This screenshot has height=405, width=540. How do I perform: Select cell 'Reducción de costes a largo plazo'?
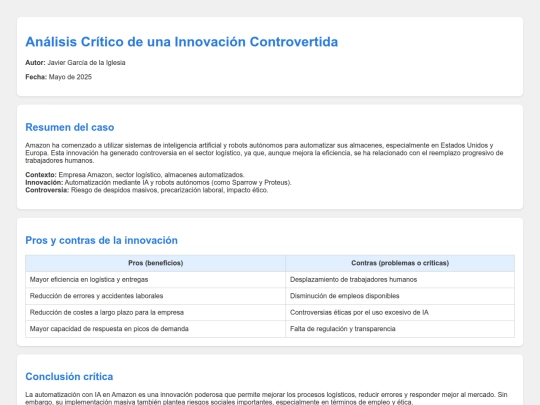point(155,312)
